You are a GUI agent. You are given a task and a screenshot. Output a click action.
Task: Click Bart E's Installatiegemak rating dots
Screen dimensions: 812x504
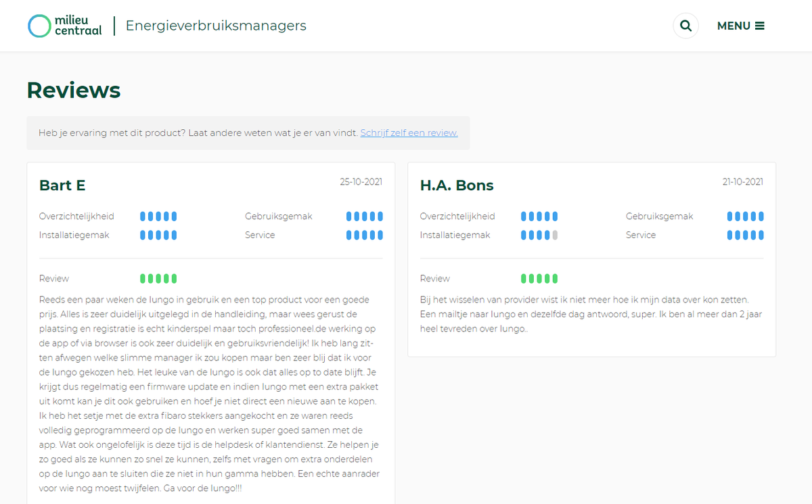coord(158,235)
